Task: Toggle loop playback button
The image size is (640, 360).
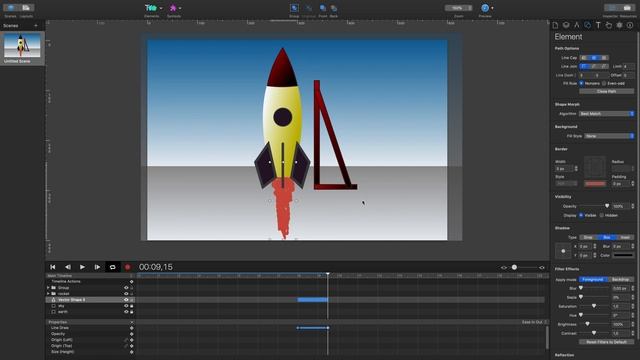Action: 112,267
